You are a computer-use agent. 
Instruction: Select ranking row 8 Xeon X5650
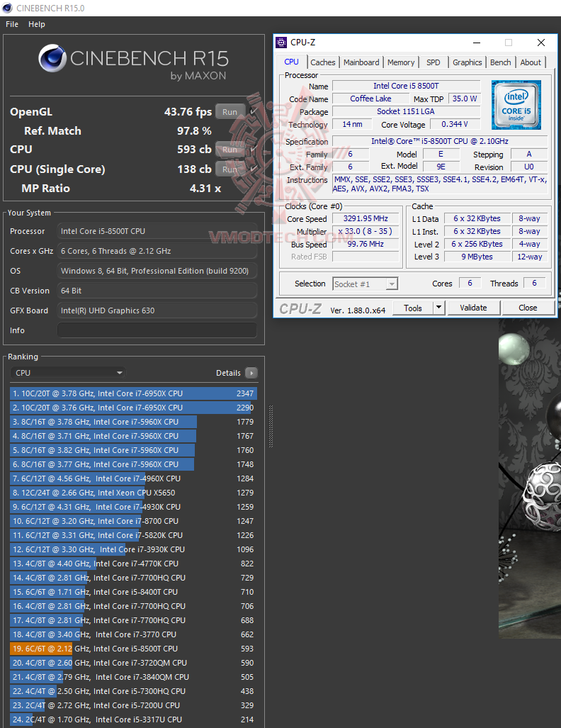133,493
